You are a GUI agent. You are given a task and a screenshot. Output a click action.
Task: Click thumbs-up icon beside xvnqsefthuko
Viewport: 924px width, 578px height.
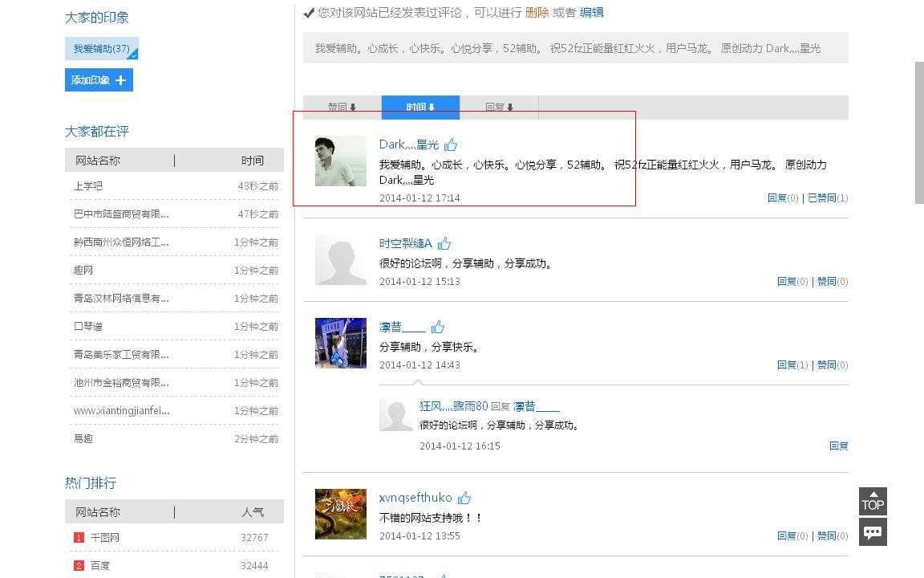464,498
